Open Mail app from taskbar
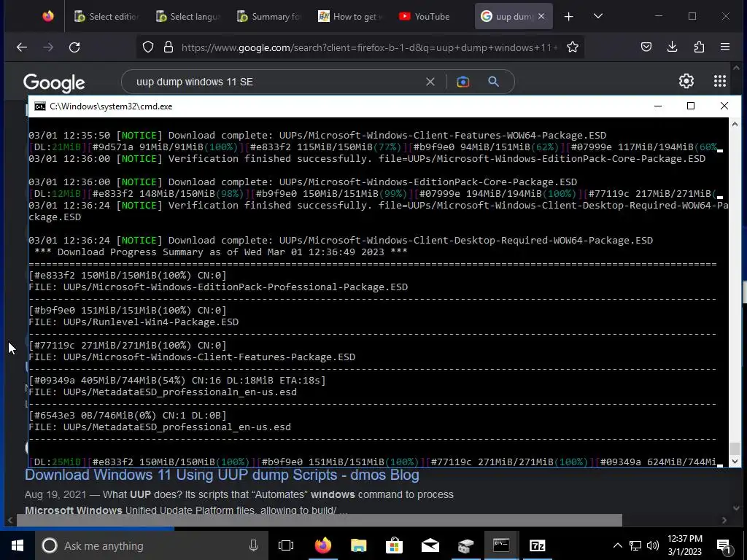 (430, 545)
